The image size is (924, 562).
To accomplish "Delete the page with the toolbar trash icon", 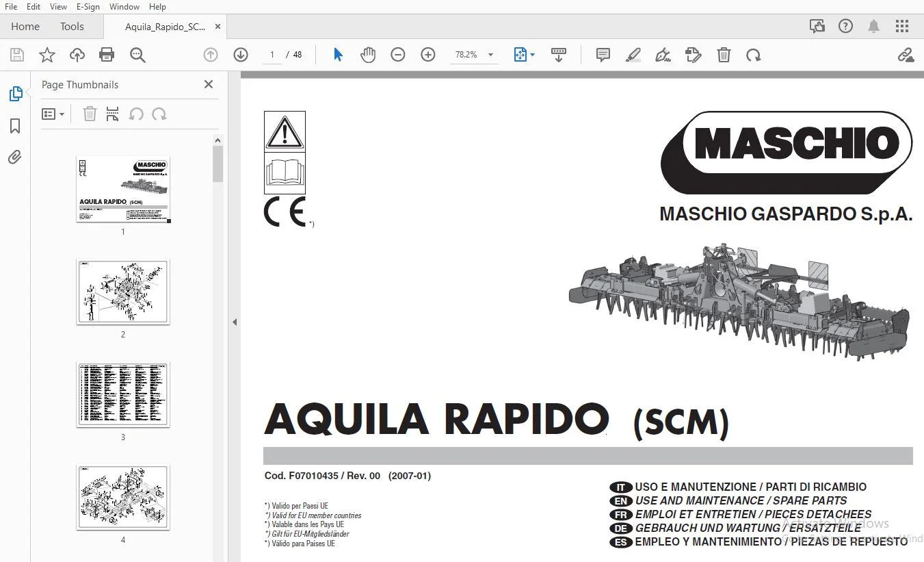I will (724, 55).
